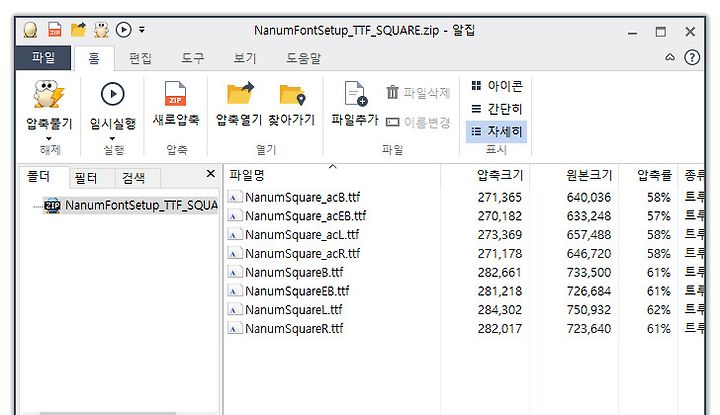720x415 pixels.
Task: Select file NanumSquare_acEB.ttf
Action: [x=306, y=216]
